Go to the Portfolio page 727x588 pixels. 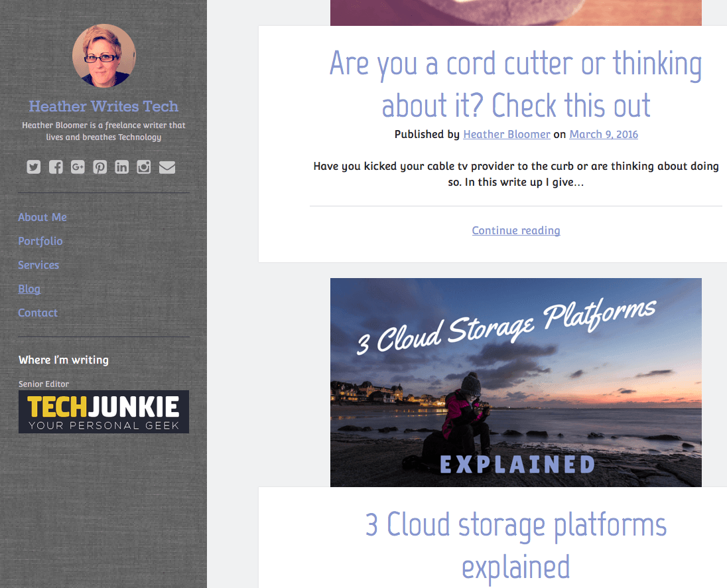pyautogui.click(x=40, y=241)
